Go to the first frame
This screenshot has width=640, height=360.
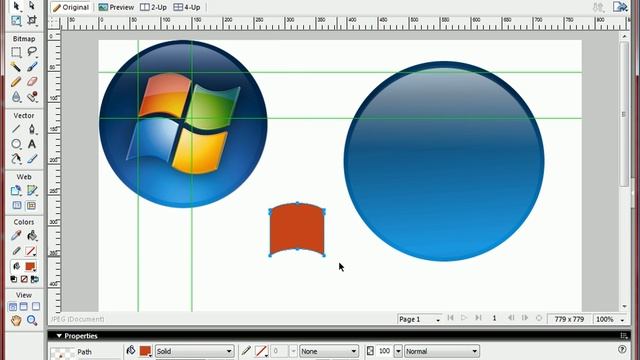click(450, 318)
